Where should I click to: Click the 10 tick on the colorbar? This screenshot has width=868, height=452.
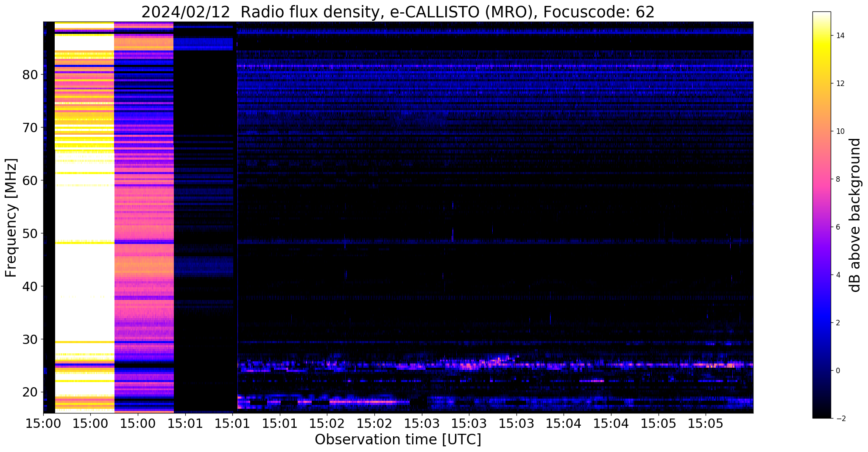[x=840, y=131]
